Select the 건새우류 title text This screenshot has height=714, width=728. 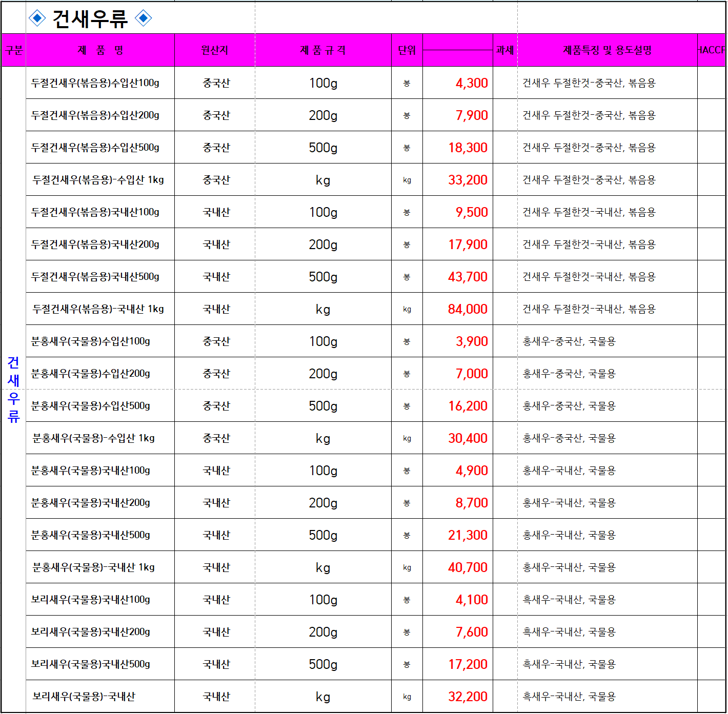coord(90,19)
